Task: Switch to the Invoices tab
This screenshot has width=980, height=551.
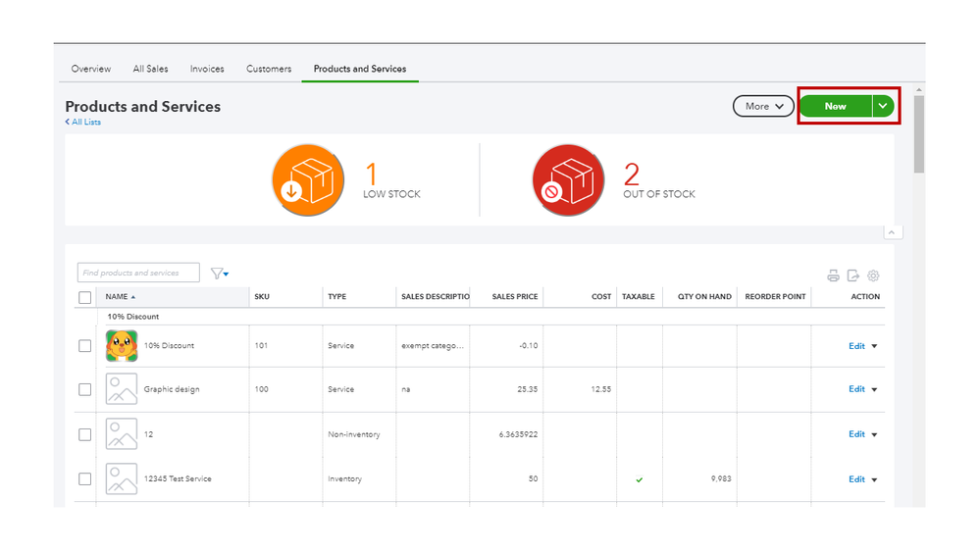Action: point(207,69)
